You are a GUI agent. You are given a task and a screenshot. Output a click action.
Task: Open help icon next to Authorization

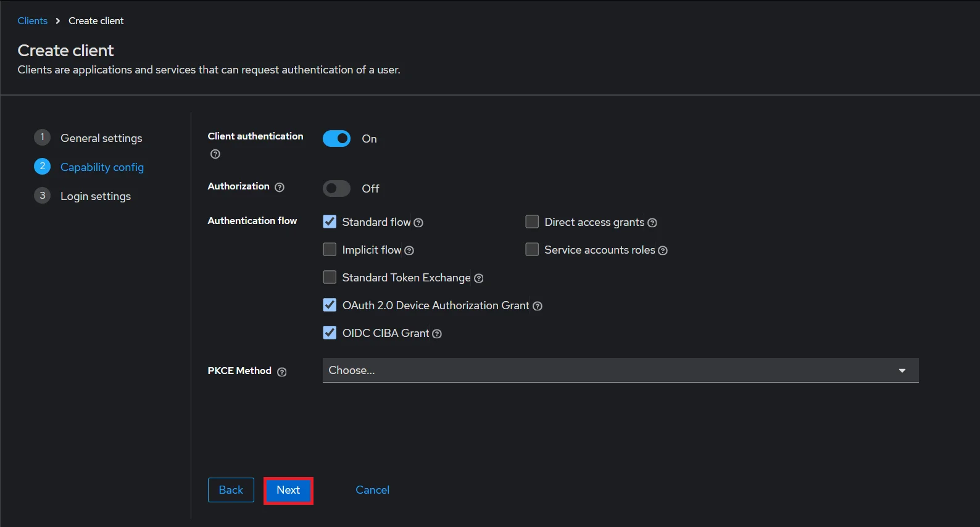(x=280, y=187)
